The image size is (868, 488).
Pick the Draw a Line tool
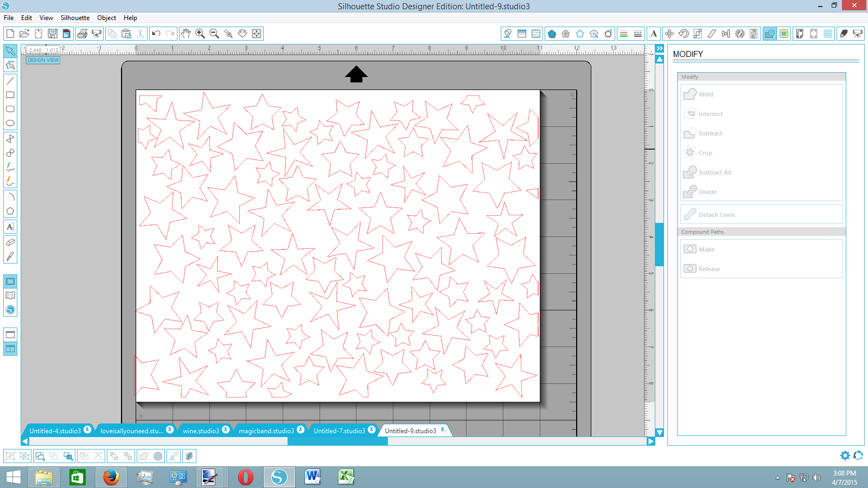[x=10, y=81]
